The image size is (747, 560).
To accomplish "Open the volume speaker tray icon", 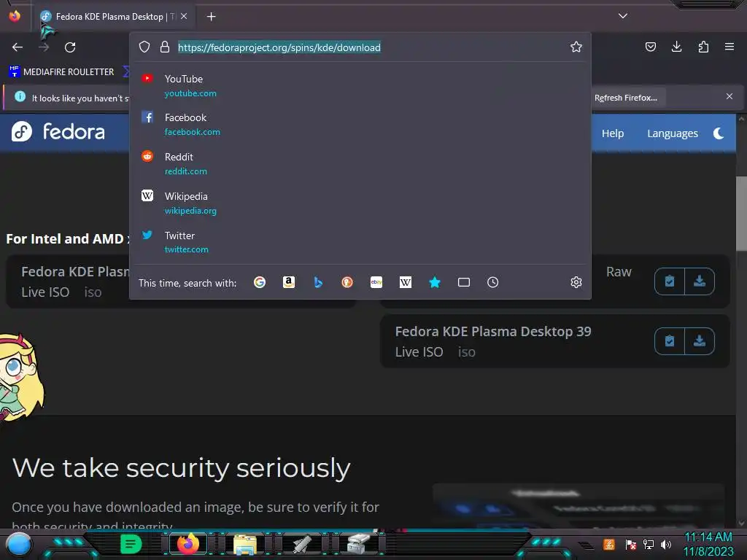I will [x=666, y=544].
